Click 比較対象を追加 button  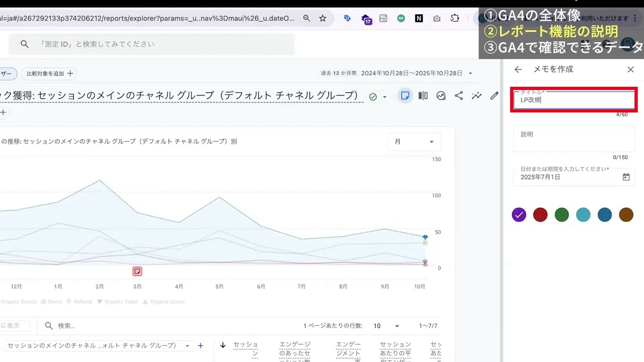click(49, 73)
